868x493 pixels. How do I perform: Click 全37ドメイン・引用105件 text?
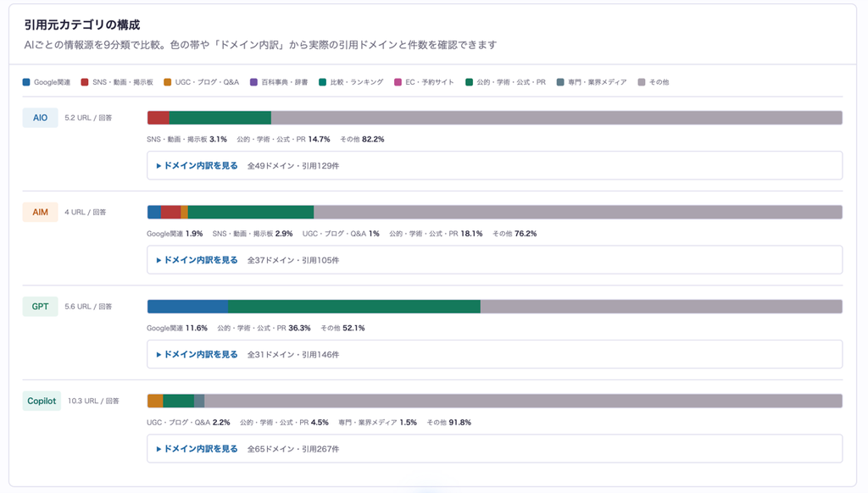click(x=293, y=260)
